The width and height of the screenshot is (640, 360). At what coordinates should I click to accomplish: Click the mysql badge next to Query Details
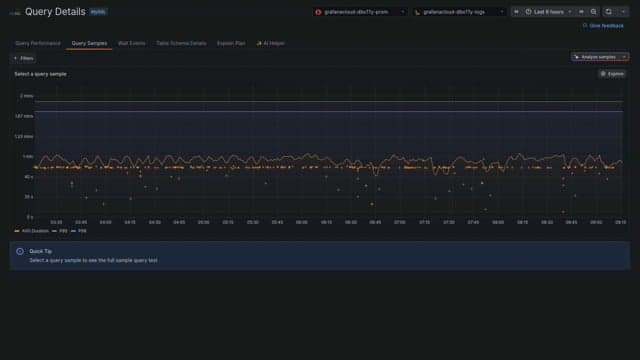click(x=98, y=12)
